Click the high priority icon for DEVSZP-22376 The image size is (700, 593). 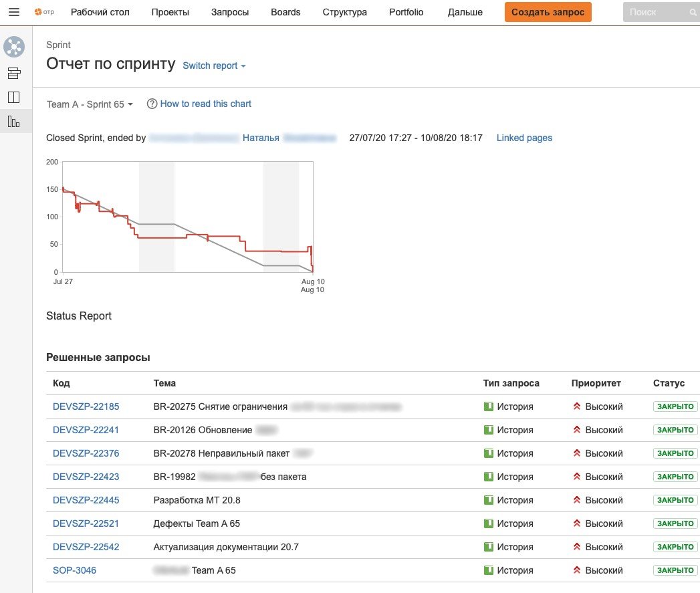(x=577, y=453)
